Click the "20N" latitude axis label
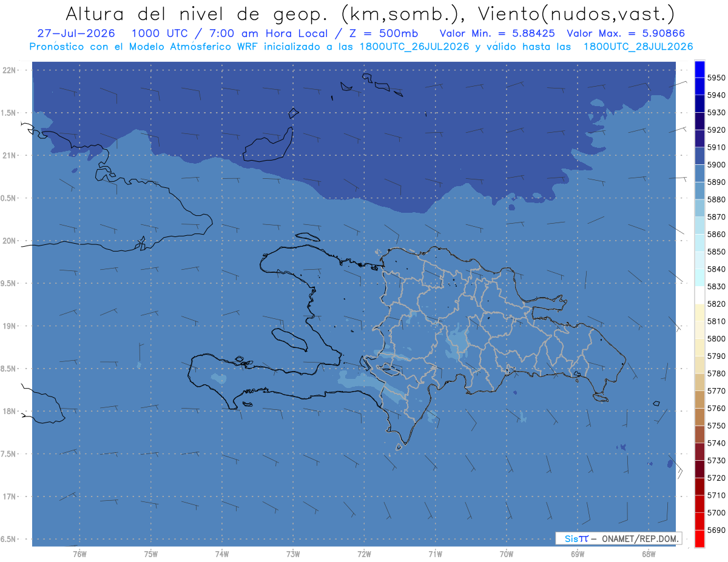This screenshot has width=728, height=562. point(8,241)
